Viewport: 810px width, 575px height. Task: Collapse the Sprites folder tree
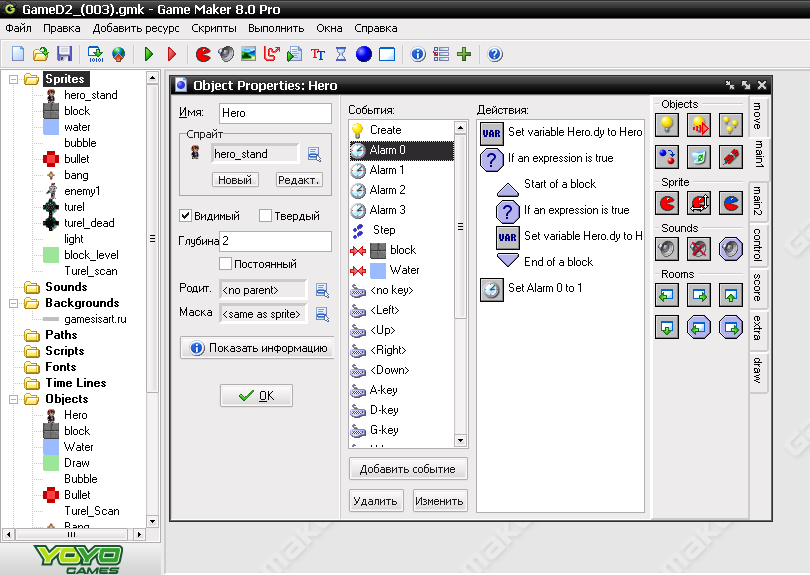[x=14, y=79]
